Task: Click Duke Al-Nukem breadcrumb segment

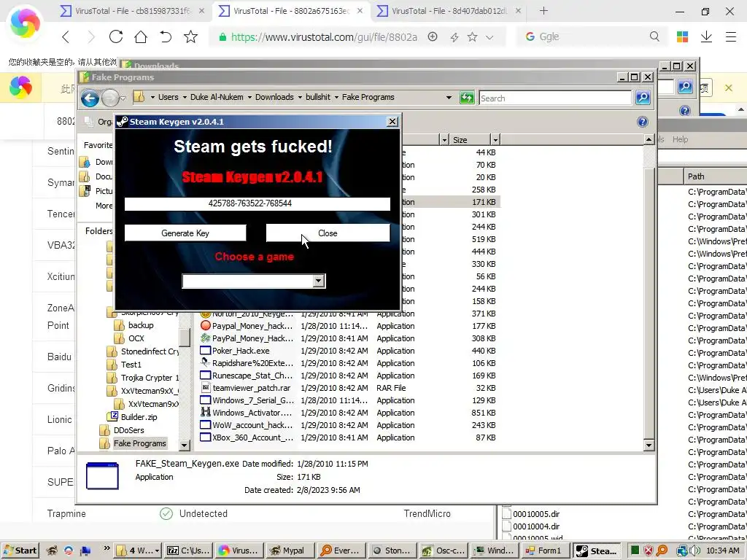Action: coord(217,97)
